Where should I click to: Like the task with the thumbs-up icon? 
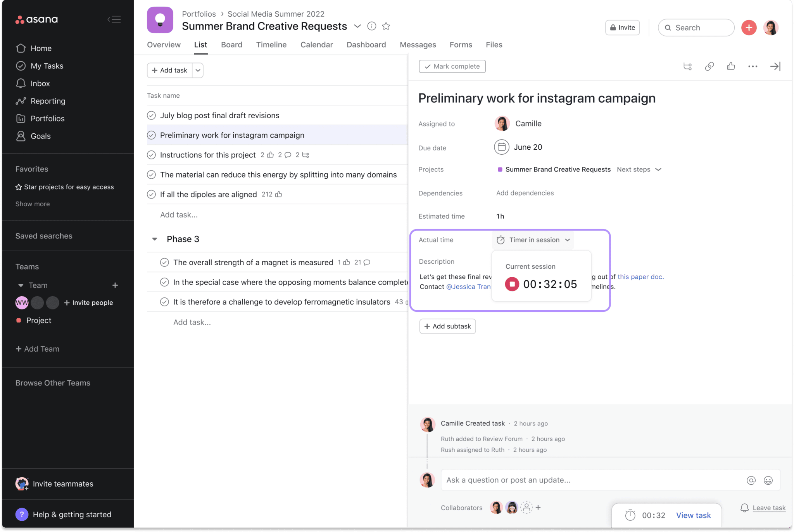tap(731, 66)
